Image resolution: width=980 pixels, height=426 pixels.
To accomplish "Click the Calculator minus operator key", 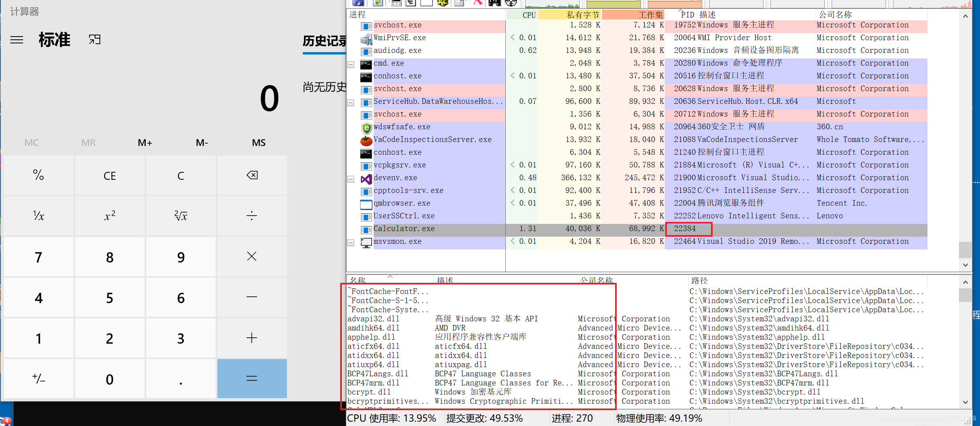I will tap(252, 297).
